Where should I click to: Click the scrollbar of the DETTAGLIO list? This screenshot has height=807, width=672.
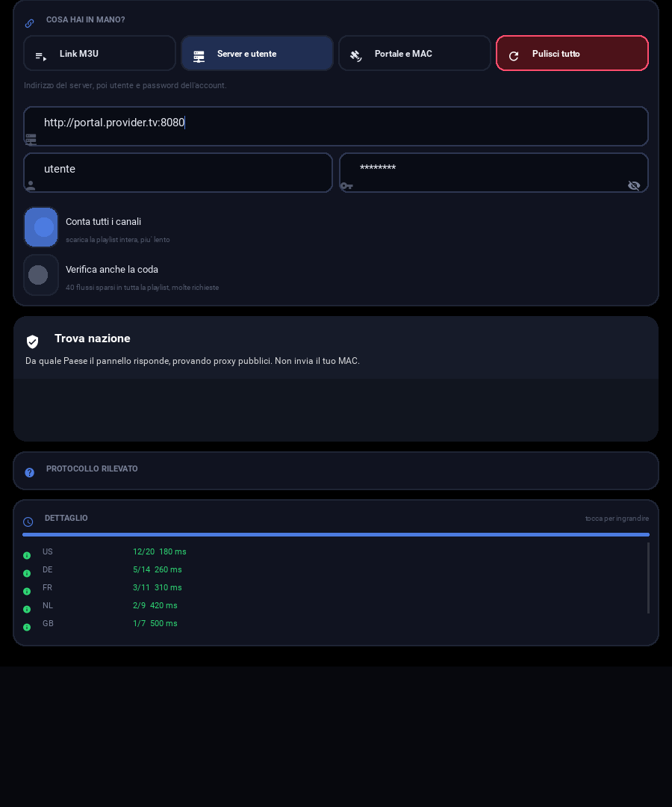tap(648, 578)
